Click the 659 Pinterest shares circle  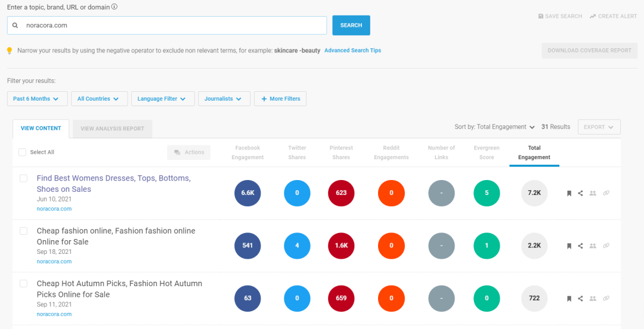(x=341, y=298)
